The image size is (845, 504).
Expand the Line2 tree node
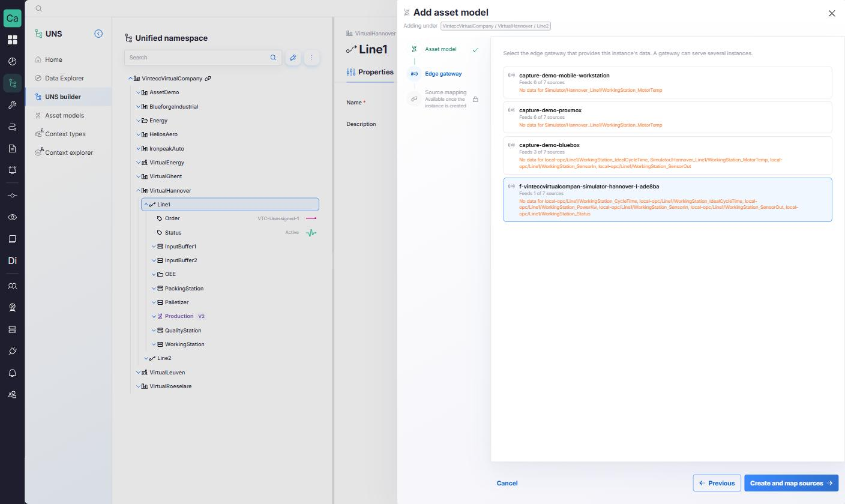146,358
